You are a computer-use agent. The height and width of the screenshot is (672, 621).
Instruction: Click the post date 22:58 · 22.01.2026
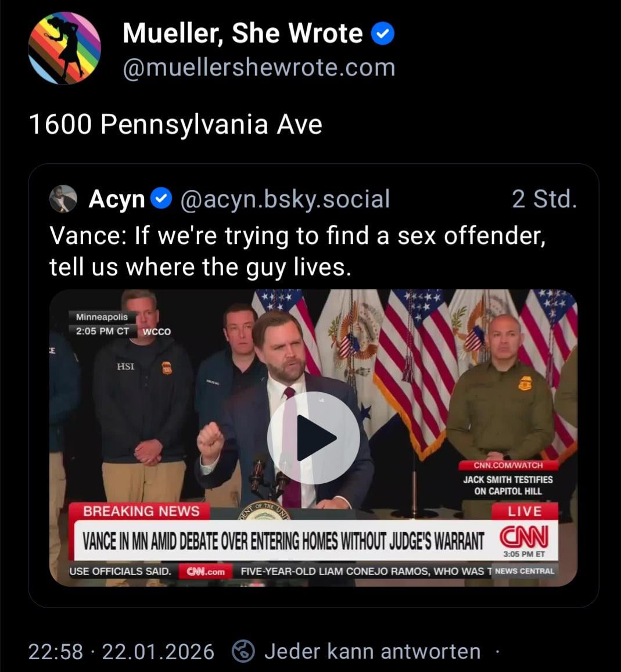point(121,651)
